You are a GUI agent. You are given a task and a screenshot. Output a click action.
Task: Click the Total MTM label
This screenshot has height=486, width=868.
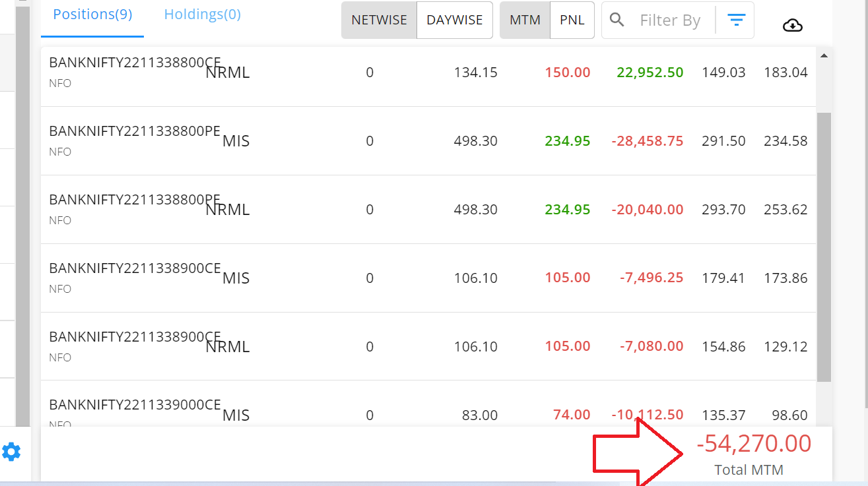(x=749, y=470)
